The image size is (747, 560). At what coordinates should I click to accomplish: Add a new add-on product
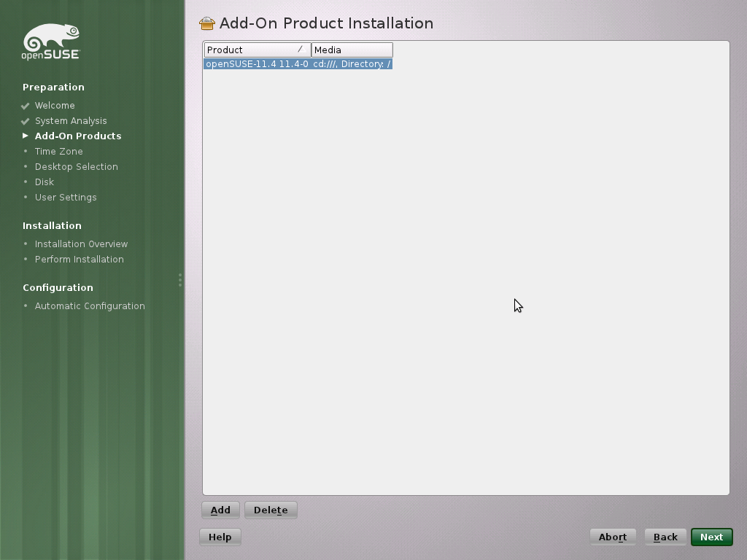(220, 510)
